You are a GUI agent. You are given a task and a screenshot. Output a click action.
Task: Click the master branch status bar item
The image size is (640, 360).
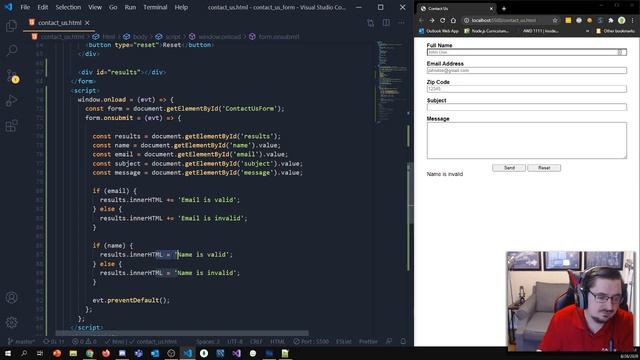pyautogui.click(x=21, y=341)
